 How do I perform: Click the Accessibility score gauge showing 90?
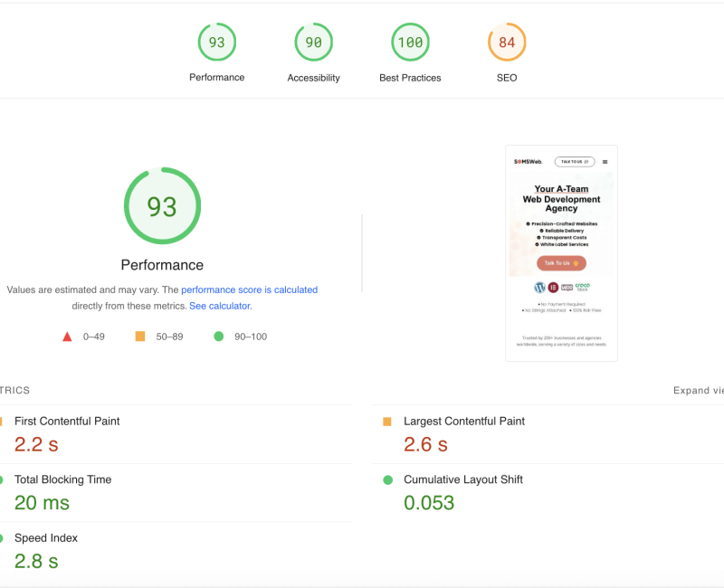[313, 43]
